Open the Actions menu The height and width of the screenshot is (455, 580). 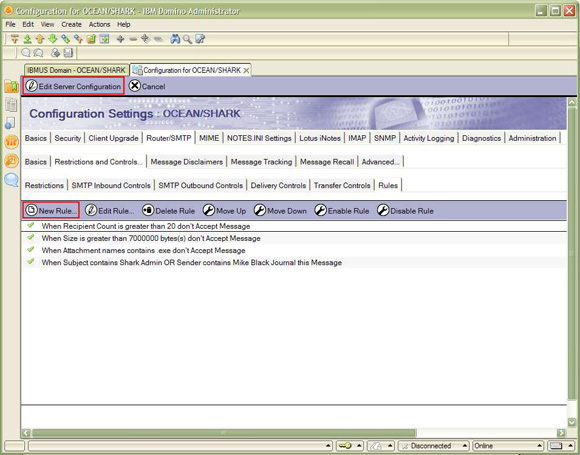click(x=99, y=24)
